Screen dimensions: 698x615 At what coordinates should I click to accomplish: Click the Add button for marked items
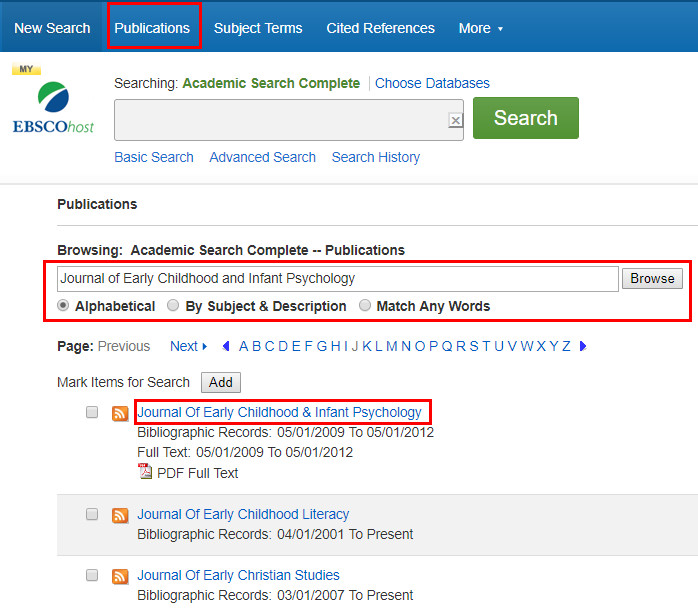(221, 383)
